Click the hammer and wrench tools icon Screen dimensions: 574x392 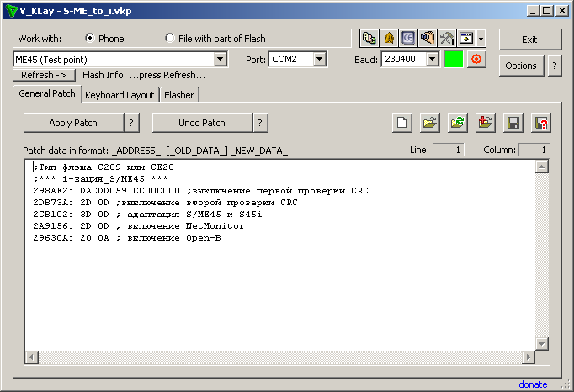[x=447, y=39]
